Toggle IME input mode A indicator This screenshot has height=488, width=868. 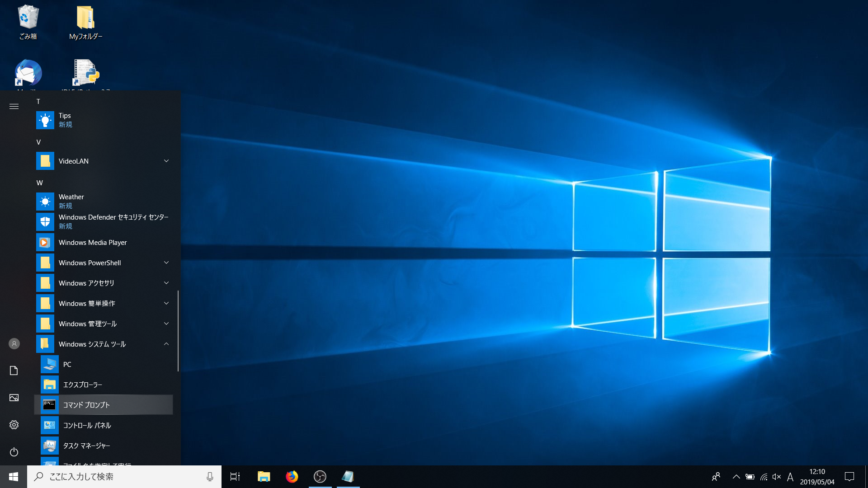pyautogui.click(x=790, y=477)
